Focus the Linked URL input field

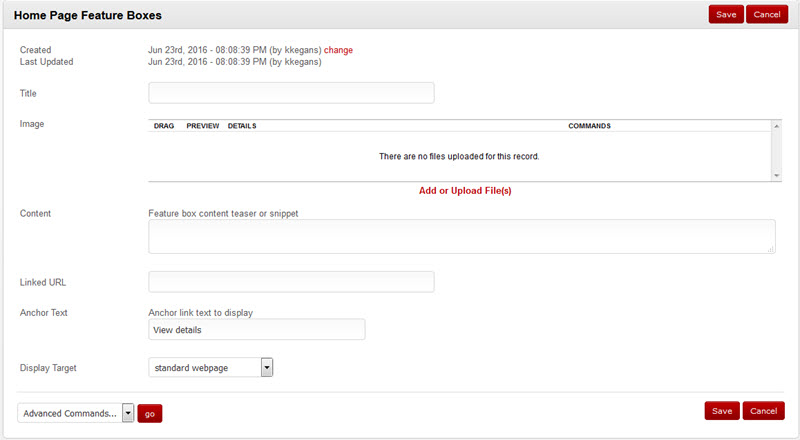click(x=291, y=282)
